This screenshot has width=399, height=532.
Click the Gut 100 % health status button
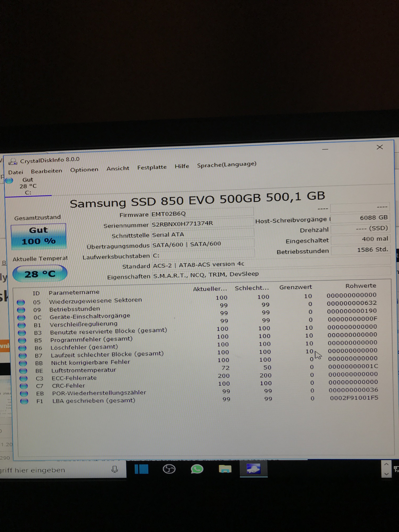[x=39, y=236]
